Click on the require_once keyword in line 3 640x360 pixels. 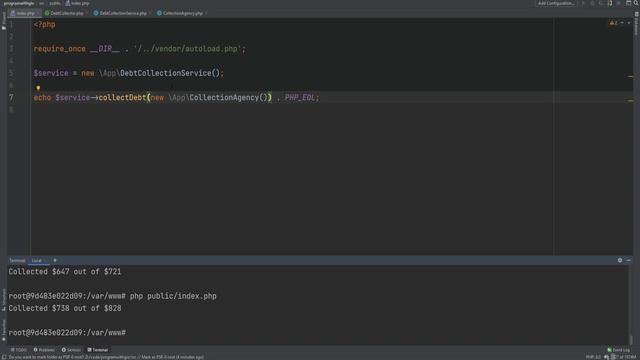(x=59, y=49)
